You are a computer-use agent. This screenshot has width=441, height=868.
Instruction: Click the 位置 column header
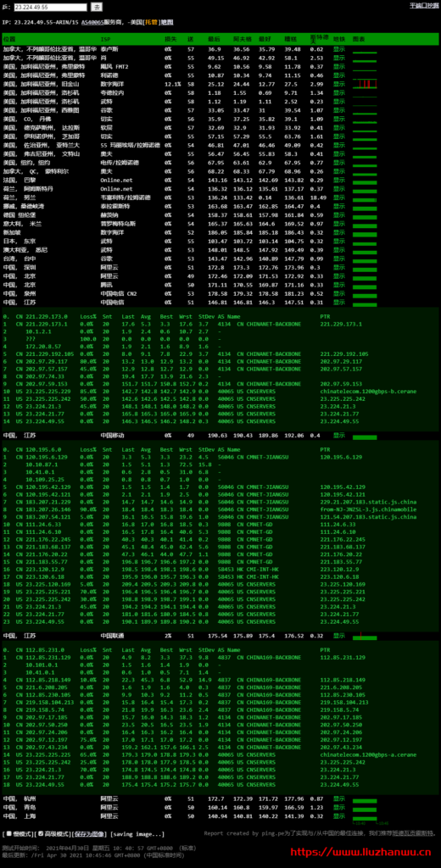(9, 39)
